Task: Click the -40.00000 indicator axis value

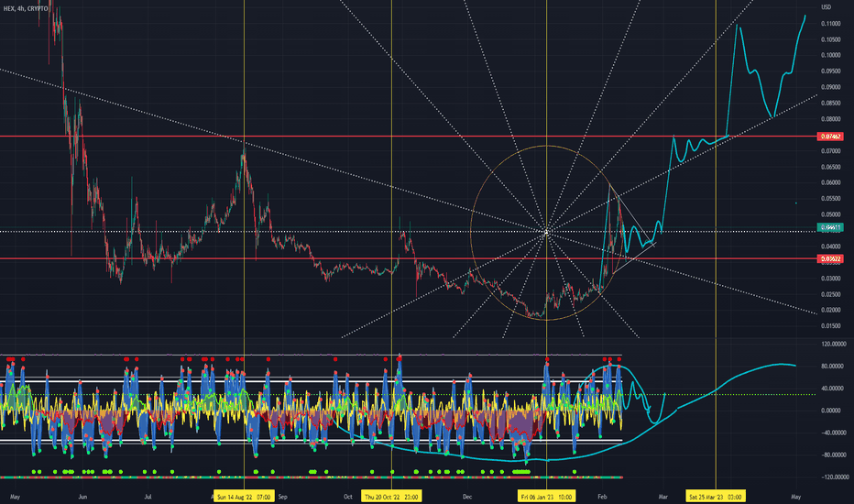Action: click(834, 433)
